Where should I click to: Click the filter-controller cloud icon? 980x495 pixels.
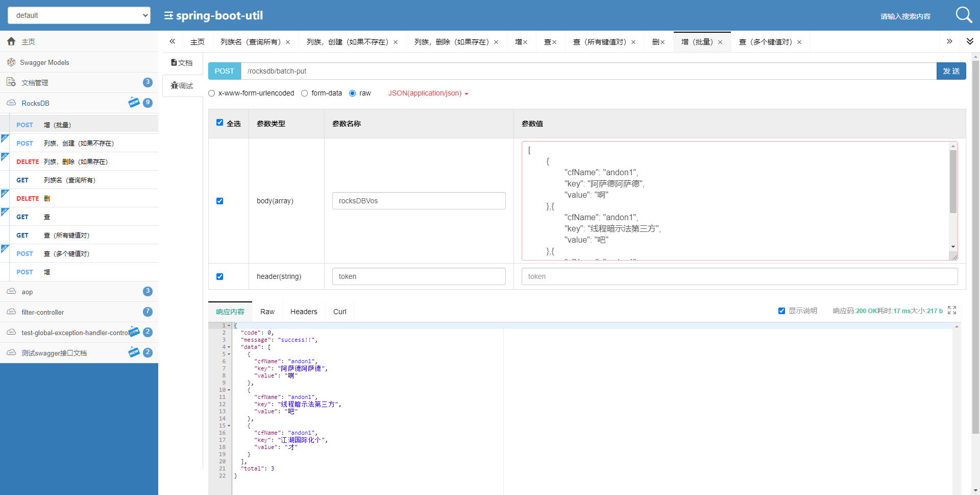11,312
